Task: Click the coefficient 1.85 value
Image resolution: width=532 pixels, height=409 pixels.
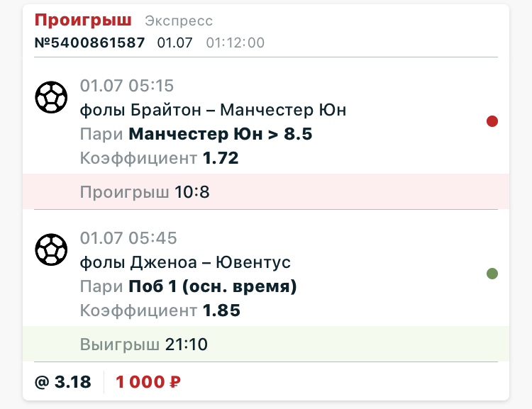Action: click(x=221, y=310)
